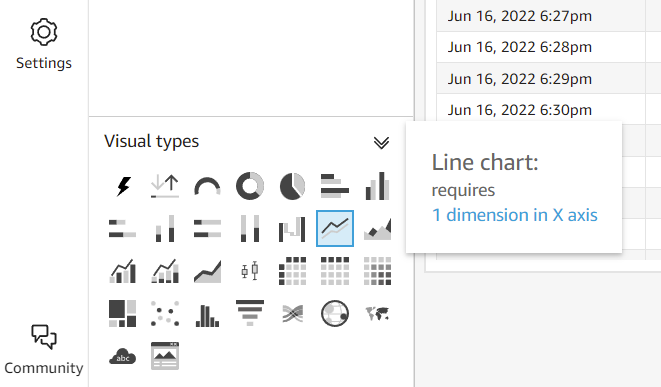The height and width of the screenshot is (387, 661).
Task: Select the pie chart visual
Action: click(293, 186)
